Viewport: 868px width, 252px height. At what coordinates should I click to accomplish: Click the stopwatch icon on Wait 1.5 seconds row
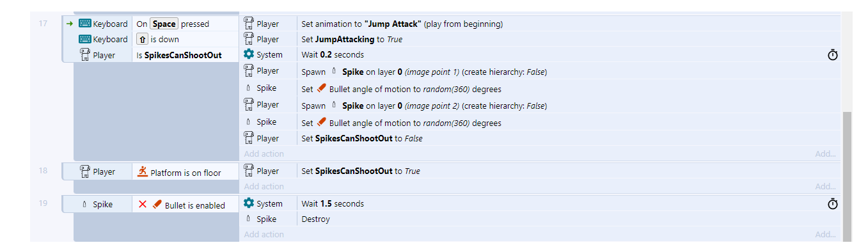832,204
